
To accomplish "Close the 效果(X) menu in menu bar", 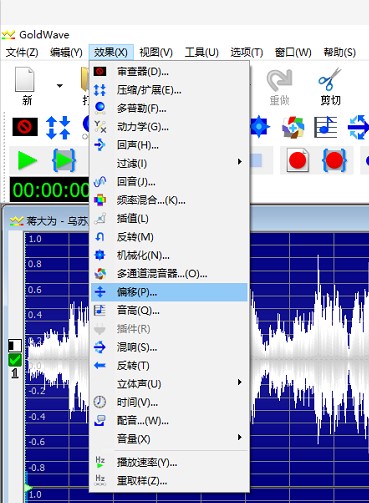I will (x=111, y=52).
